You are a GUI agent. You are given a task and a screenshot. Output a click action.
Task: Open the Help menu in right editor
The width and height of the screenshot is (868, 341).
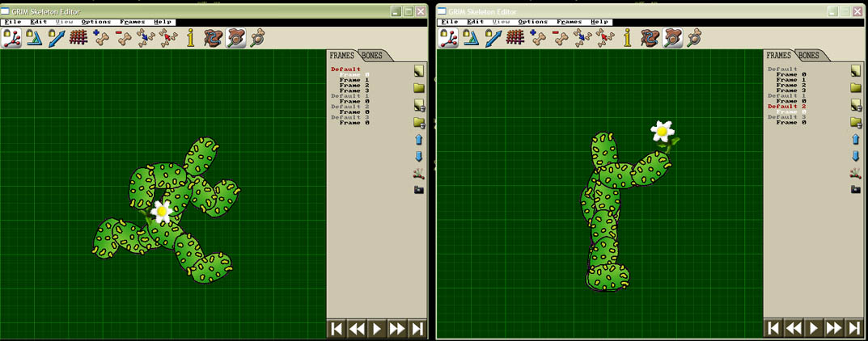tap(599, 22)
